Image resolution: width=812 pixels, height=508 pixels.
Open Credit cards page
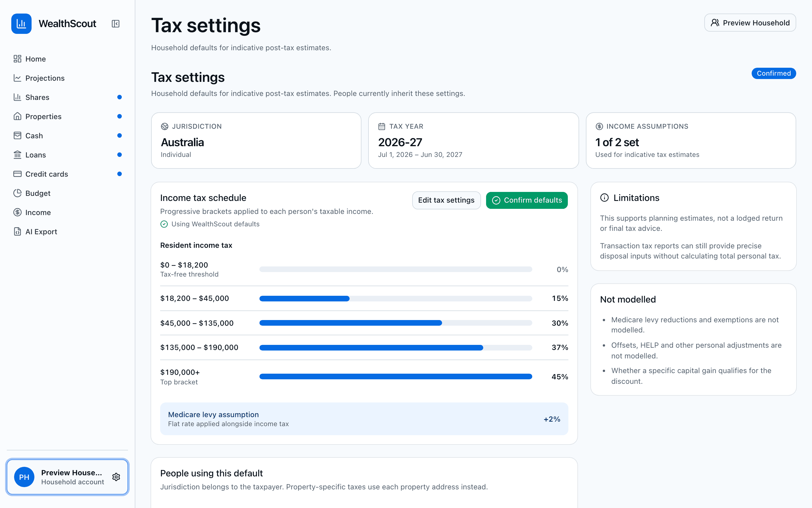point(67,174)
